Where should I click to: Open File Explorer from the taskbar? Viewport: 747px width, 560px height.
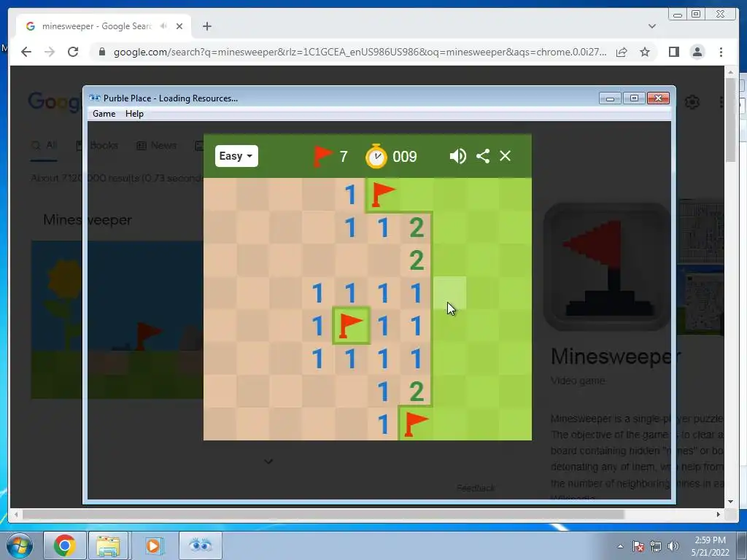coord(108,545)
